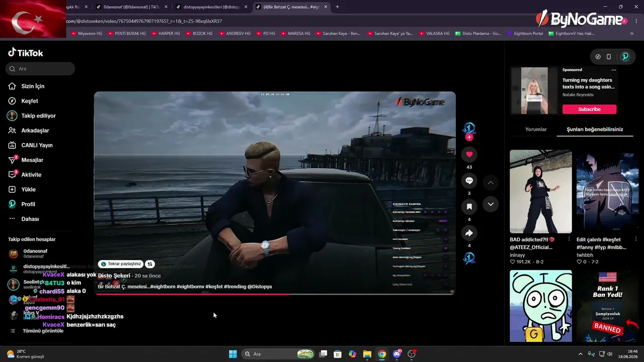
Task: Follow author with the red plus
Action: pos(469,137)
